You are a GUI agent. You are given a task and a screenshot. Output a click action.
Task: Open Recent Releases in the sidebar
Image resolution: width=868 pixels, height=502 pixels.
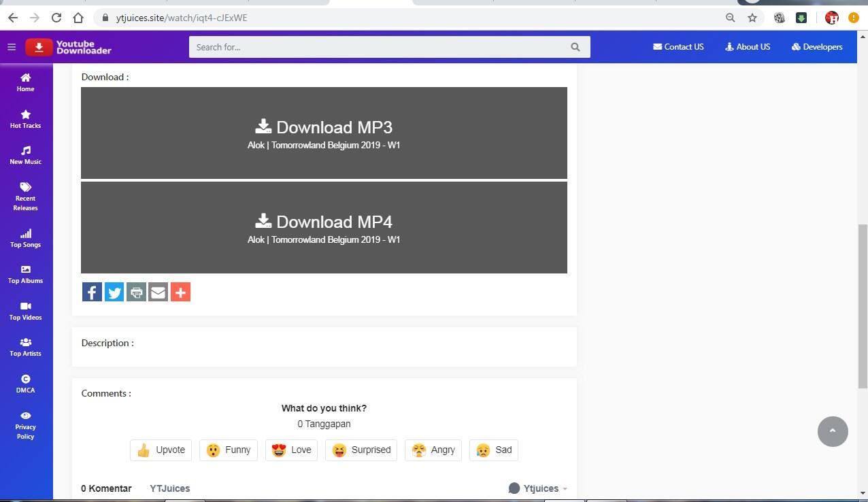coord(26,197)
